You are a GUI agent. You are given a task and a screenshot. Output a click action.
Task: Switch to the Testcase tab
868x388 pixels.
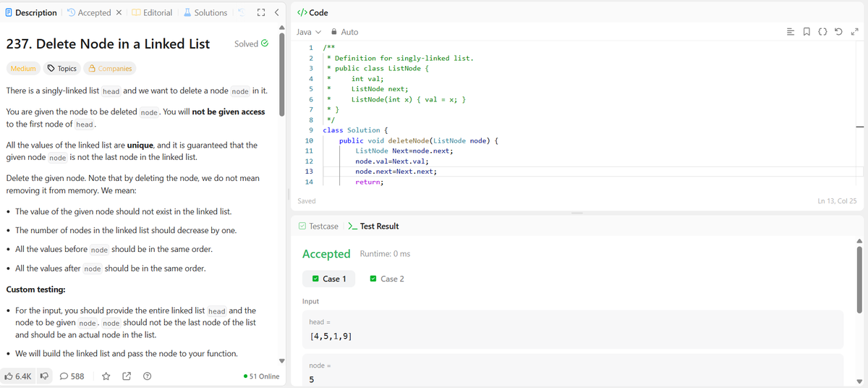tap(318, 226)
